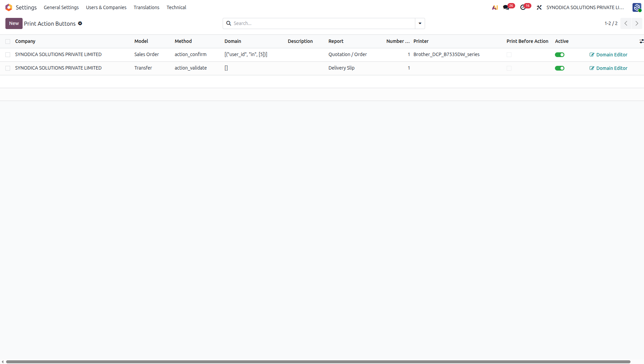
Task: Toggle Active switch for Sales Order row
Action: 559,55
